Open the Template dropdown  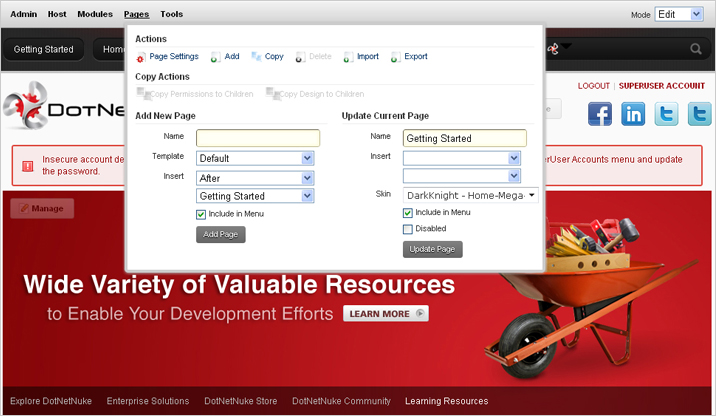point(255,158)
